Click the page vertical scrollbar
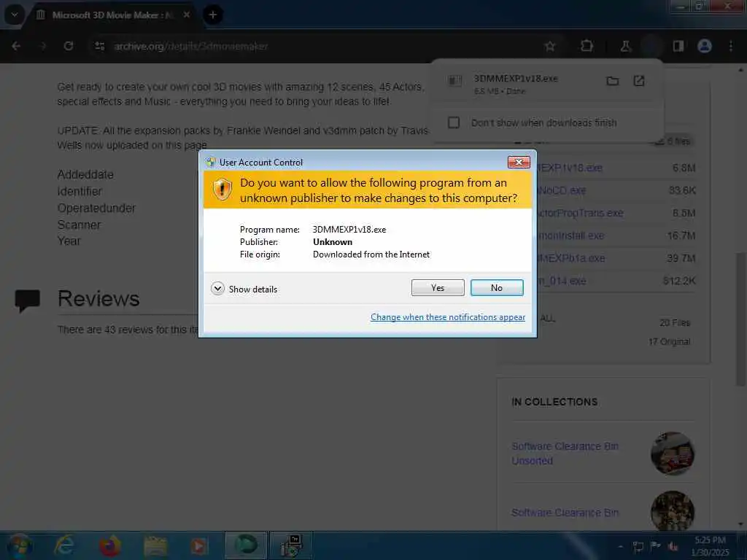The image size is (747, 560). 740,319
